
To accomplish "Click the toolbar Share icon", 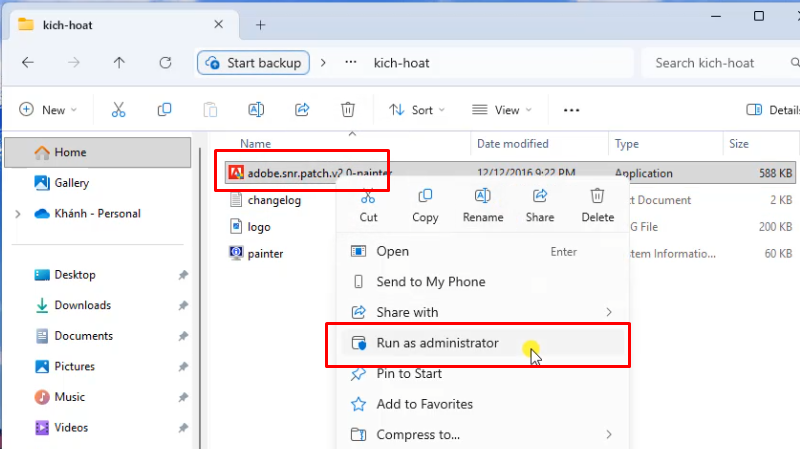I will [x=302, y=110].
